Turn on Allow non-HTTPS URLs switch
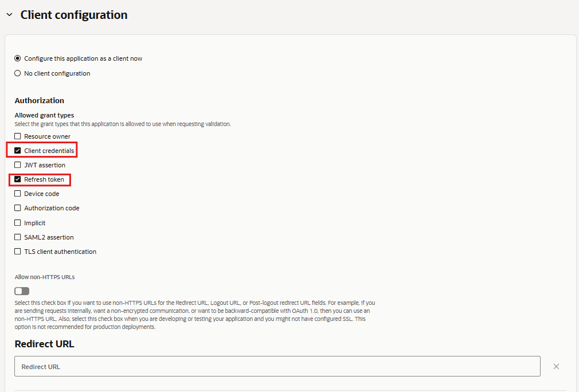Screen dimensions: 579x392 click(22, 291)
